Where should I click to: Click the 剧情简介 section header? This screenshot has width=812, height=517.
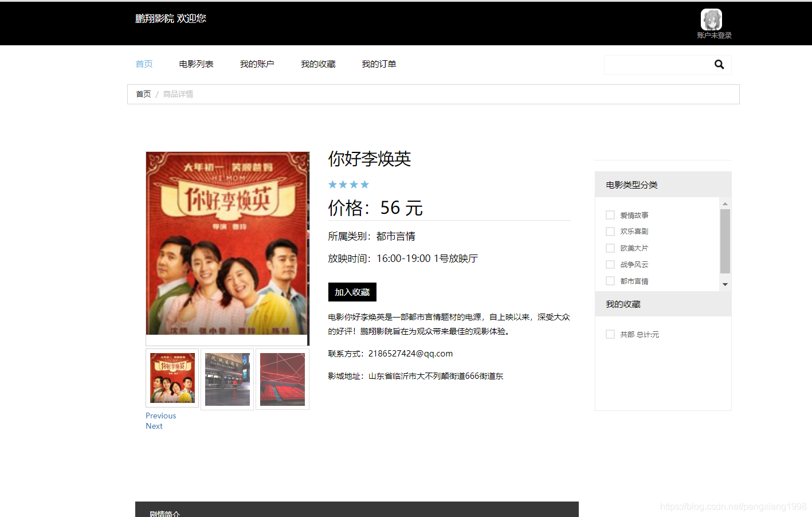click(356, 510)
